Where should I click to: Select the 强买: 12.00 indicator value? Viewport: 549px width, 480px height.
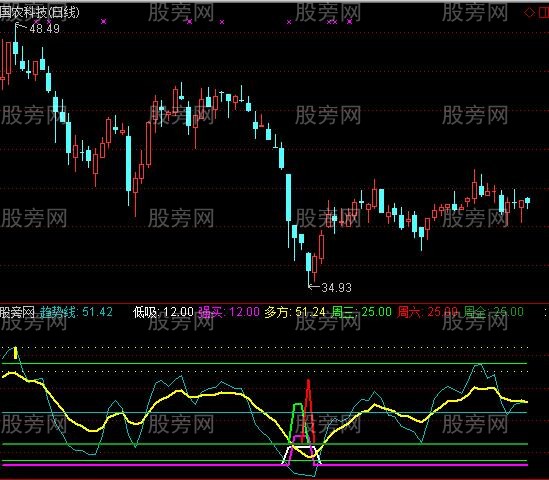pos(229,312)
